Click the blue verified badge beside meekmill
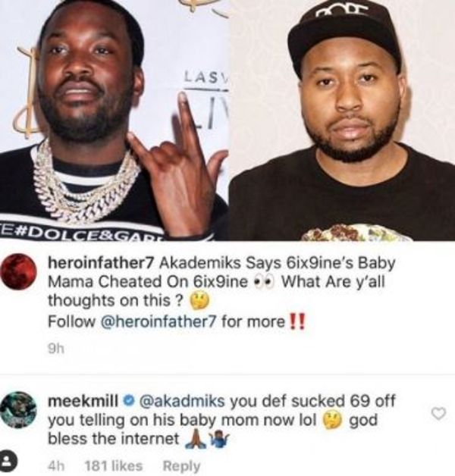455x476 pixels. pos(128,402)
